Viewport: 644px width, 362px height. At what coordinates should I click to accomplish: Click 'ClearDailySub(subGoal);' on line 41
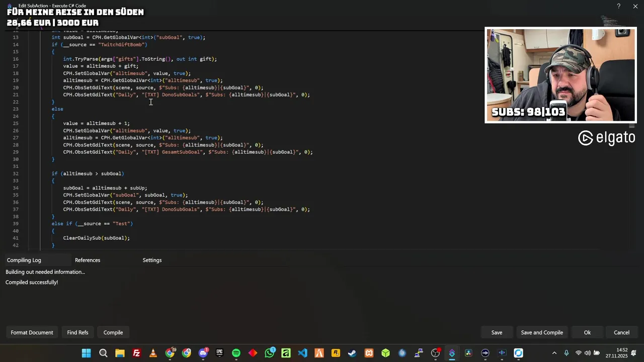(x=96, y=238)
